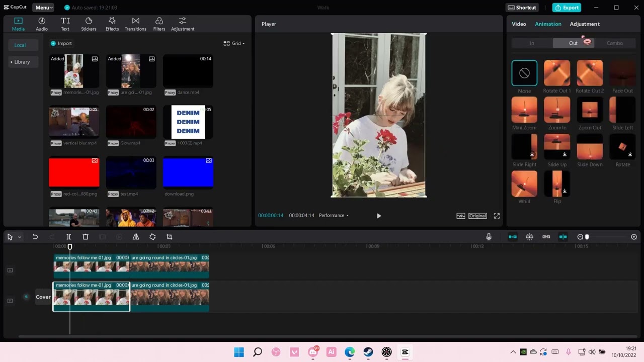Enter fullscreen player view
This screenshot has height=362, width=644.
(x=497, y=216)
